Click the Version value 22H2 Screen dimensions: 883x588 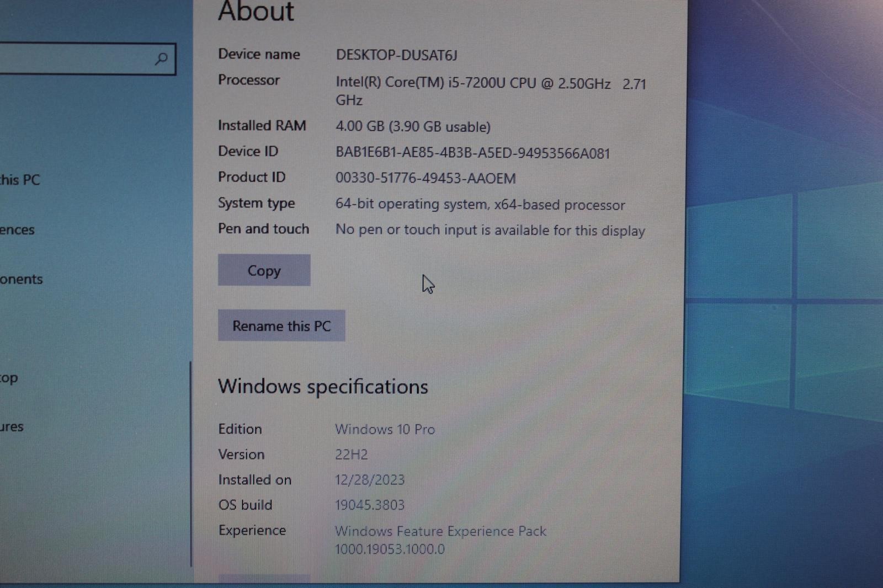point(351,455)
